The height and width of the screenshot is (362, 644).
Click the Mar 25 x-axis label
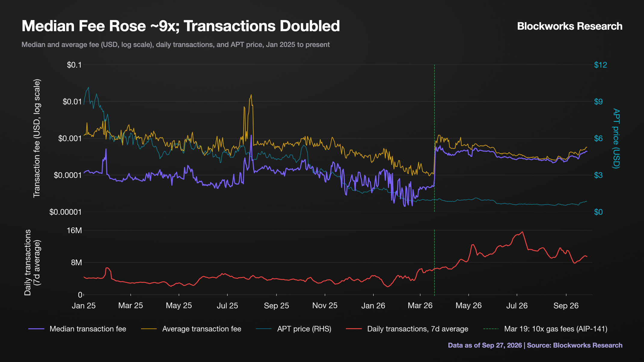pos(130,306)
